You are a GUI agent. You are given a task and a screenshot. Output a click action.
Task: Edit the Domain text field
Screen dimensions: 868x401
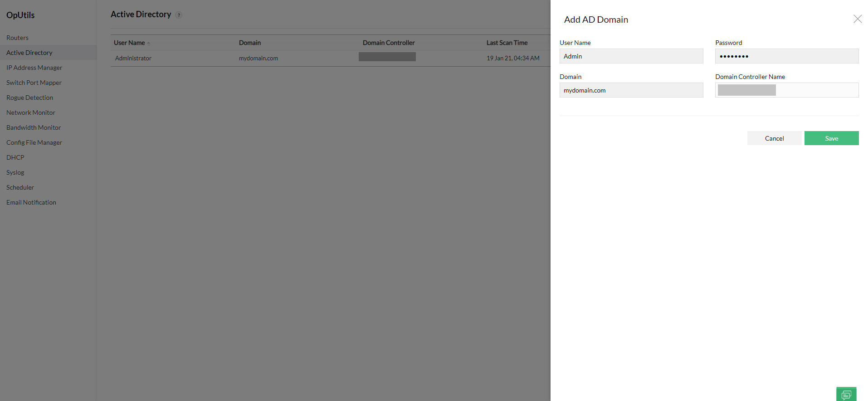click(x=631, y=90)
